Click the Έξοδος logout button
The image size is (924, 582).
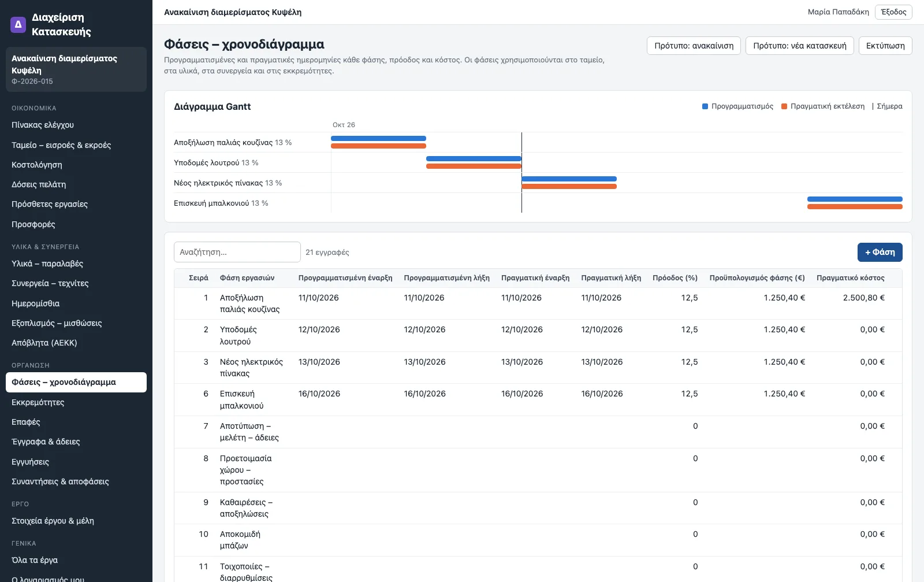893,12
